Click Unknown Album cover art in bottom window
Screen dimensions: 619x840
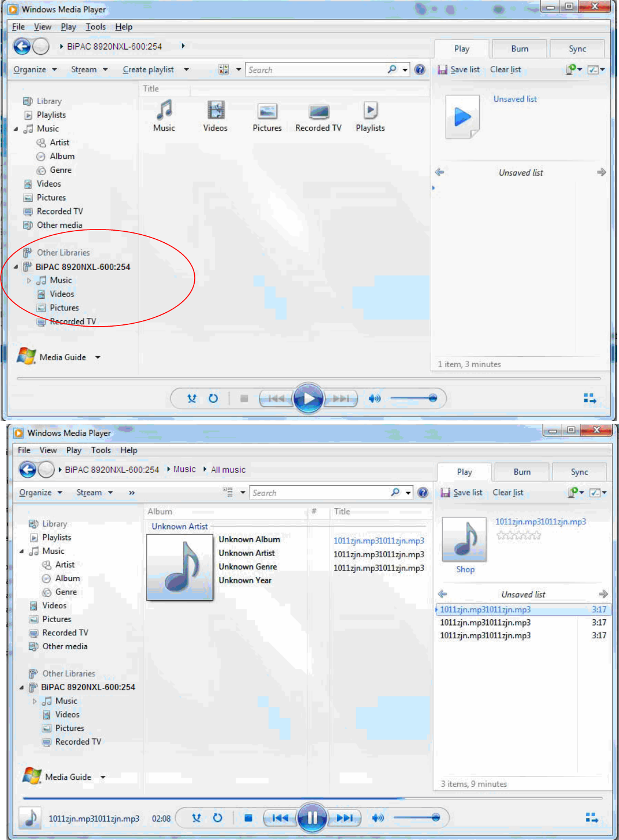[x=180, y=568]
